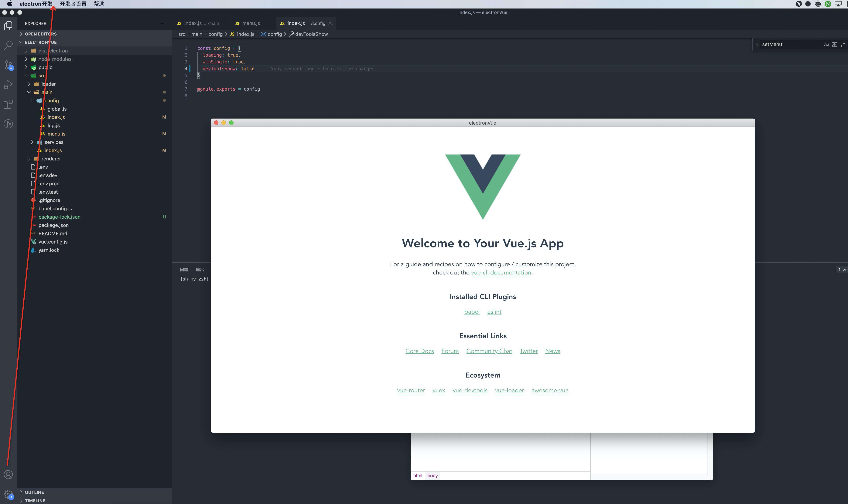
Task: Open the Twitter link
Action: pyautogui.click(x=528, y=351)
